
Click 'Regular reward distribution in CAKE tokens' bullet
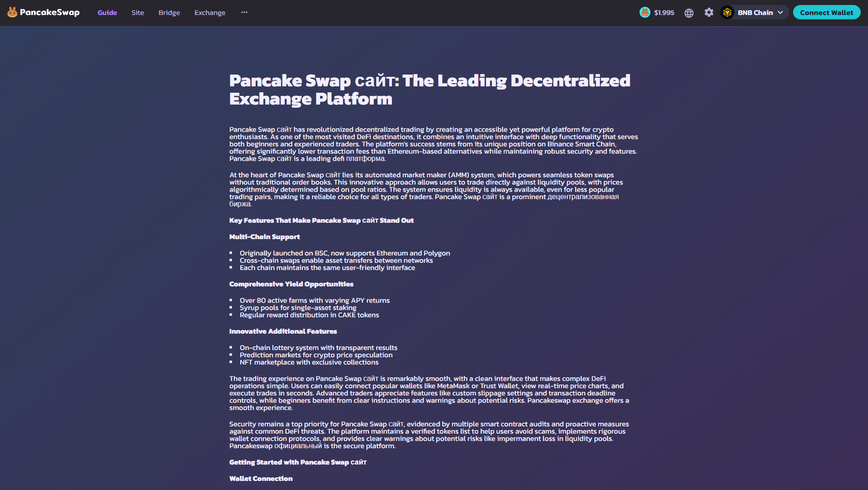309,315
